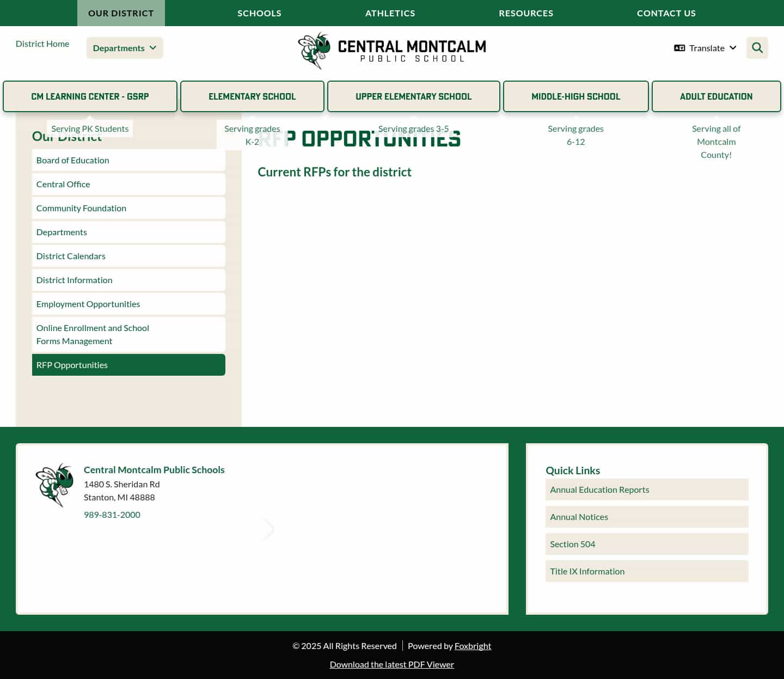The image size is (784, 679).
Task: Open the Translate language dropdown chevron
Action: tap(733, 48)
